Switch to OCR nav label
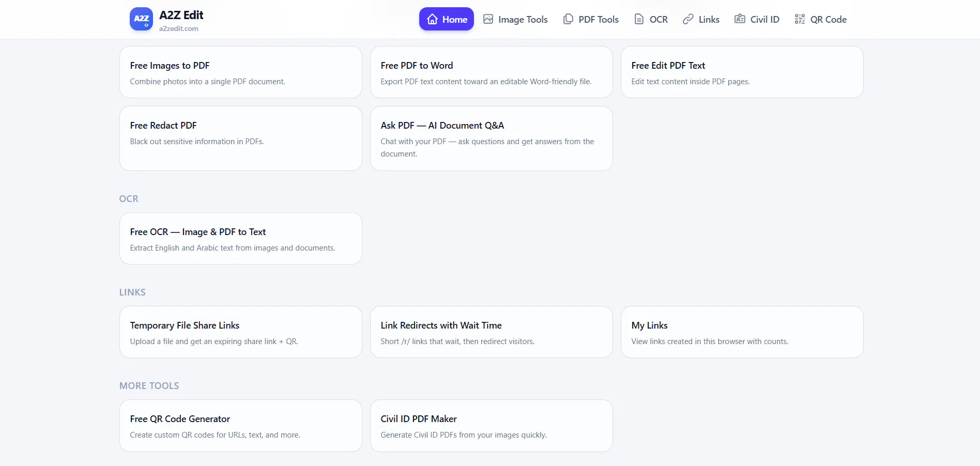 [x=659, y=20]
